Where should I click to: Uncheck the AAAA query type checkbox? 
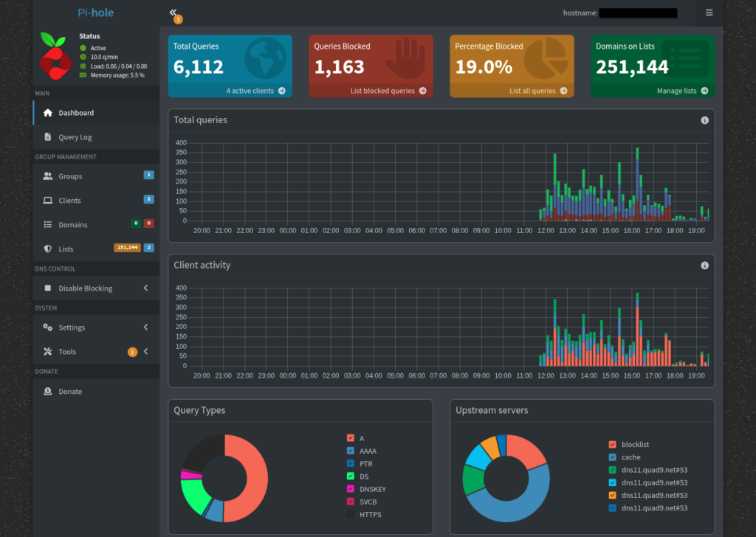[x=350, y=451]
